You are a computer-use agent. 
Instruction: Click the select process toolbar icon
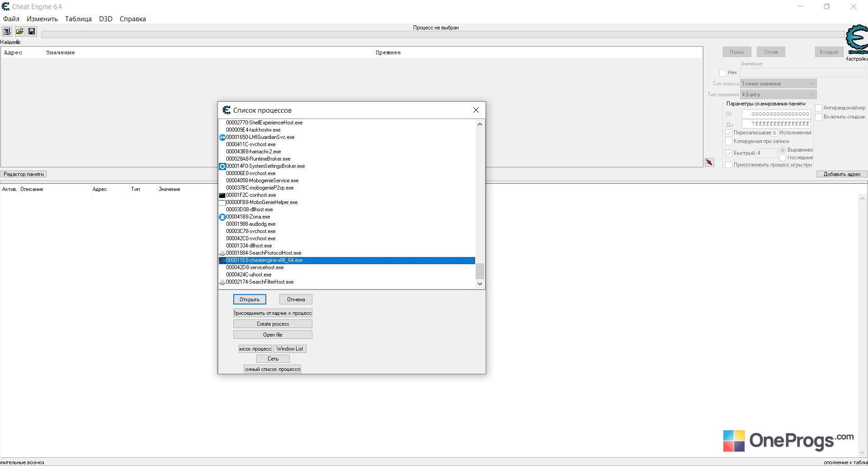coord(7,31)
